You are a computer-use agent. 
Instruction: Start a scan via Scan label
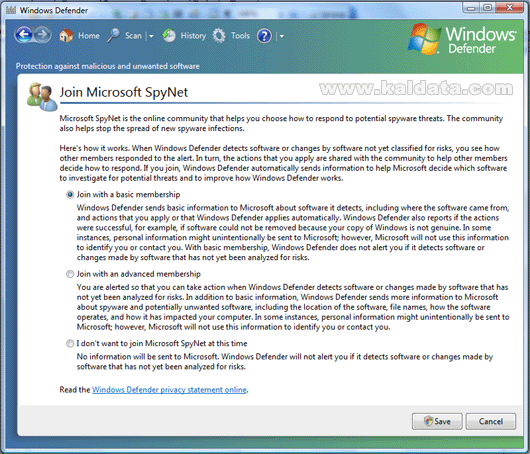(133, 35)
